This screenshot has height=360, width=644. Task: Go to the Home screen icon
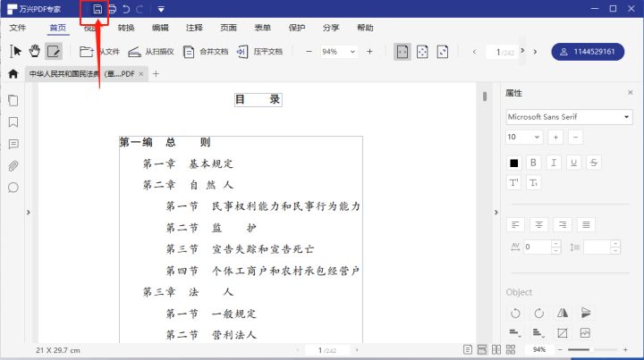tap(13, 74)
